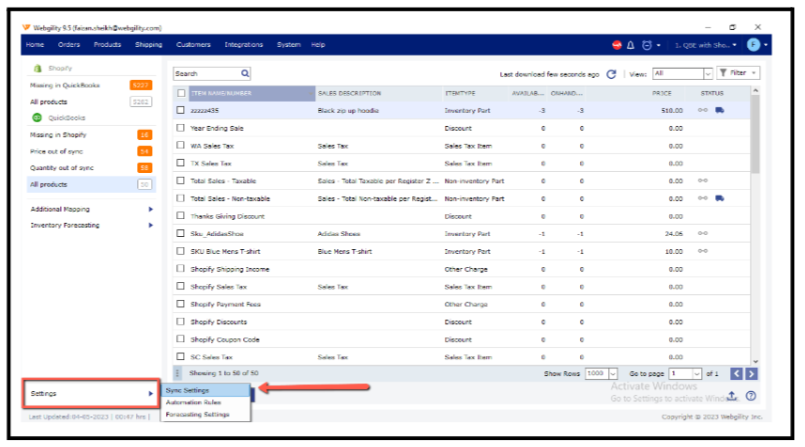Click the vertical scrollbar thumb

(x=755, y=133)
